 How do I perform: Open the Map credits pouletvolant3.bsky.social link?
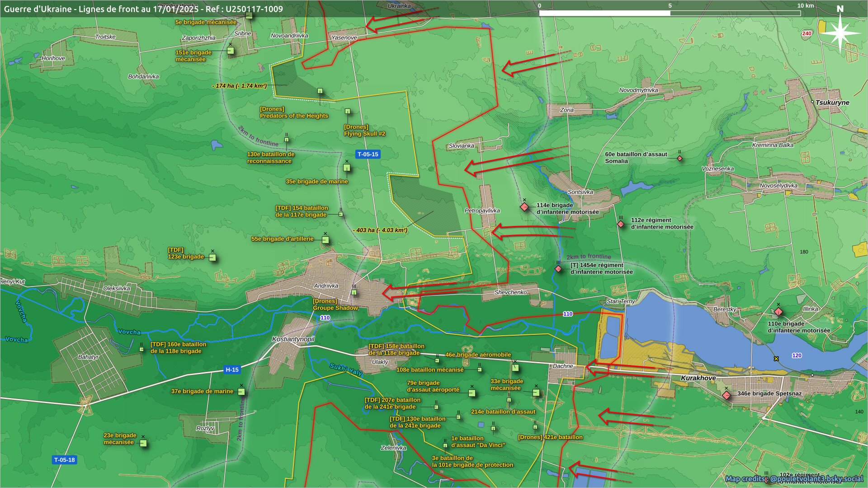coord(794,479)
